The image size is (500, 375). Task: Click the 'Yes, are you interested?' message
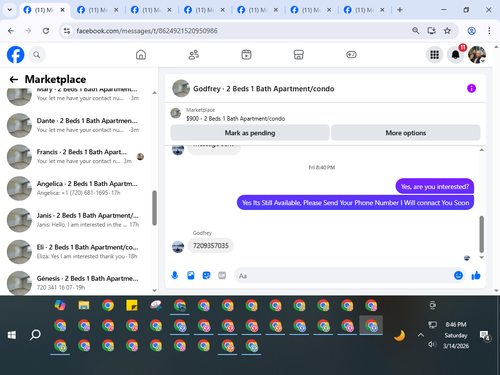[435, 187]
